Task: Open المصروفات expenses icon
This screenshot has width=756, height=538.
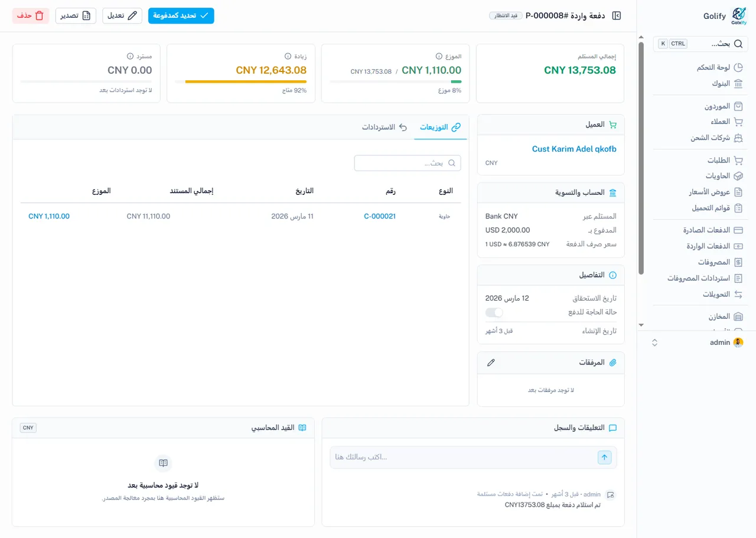Action: coord(738,262)
